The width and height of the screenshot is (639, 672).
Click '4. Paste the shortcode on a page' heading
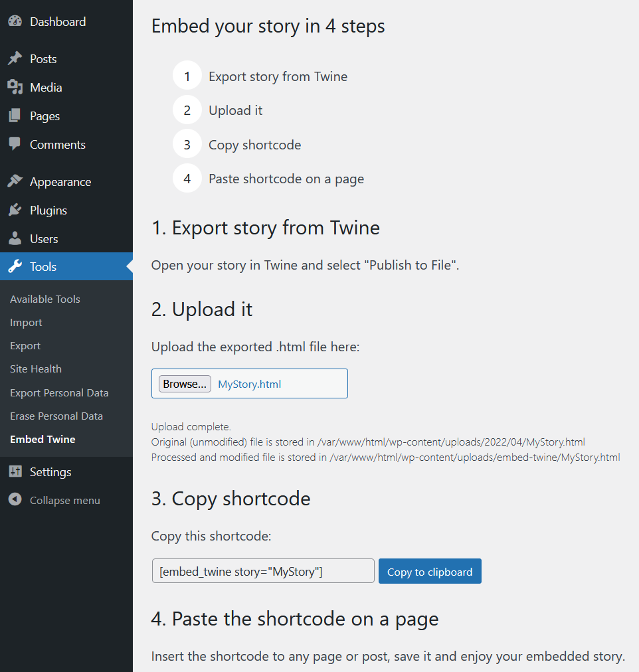coord(296,620)
